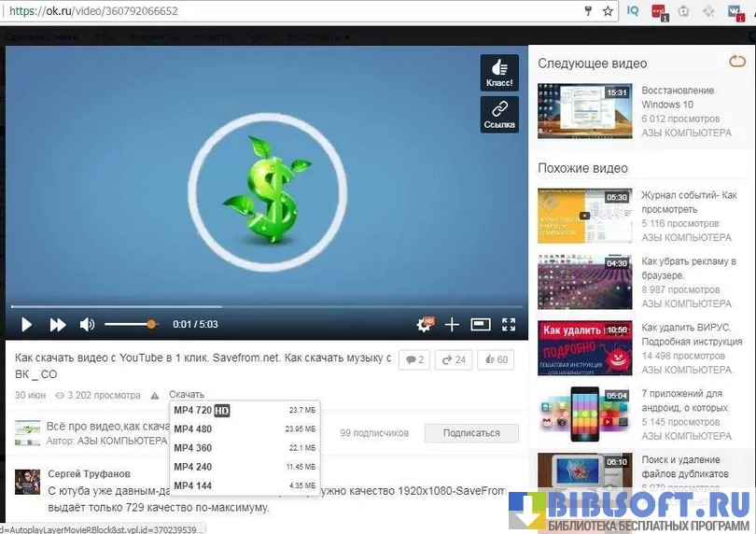This screenshot has height=534, width=756.
Task: Toggle autoplay icon next to Следующее видео
Action: coord(736,63)
